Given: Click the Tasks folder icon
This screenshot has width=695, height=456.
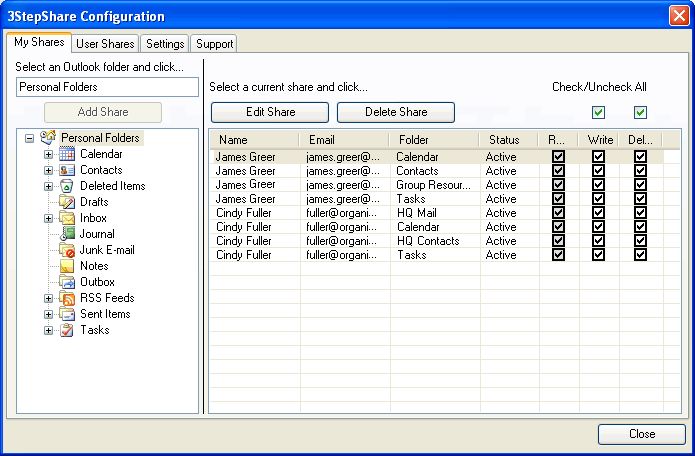Looking at the screenshot, I should [x=67, y=330].
